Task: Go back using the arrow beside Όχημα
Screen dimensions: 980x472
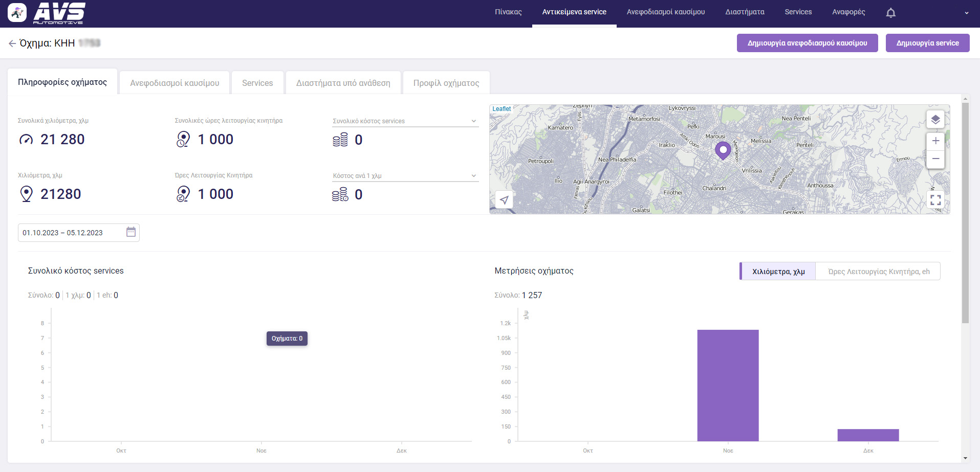Action: (12, 43)
